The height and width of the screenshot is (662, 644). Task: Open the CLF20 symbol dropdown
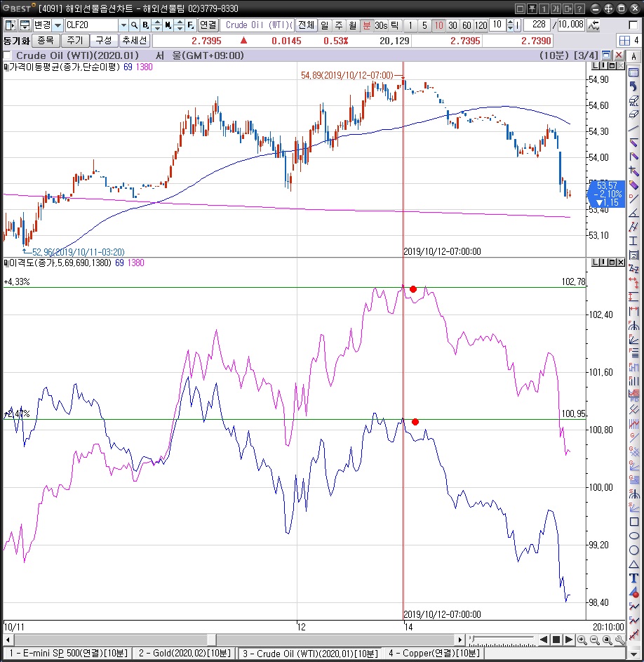click(123, 25)
